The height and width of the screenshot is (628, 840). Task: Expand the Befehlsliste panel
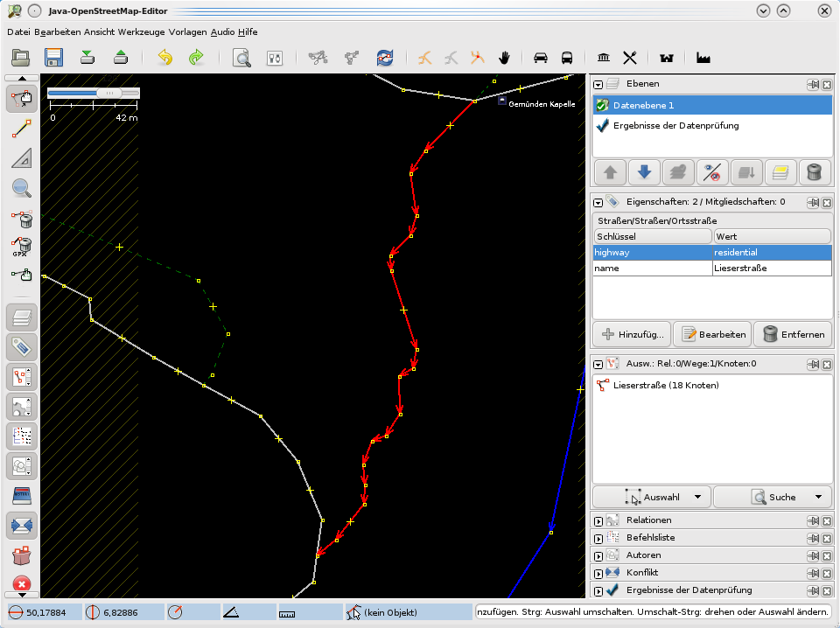click(x=598, y=539)
